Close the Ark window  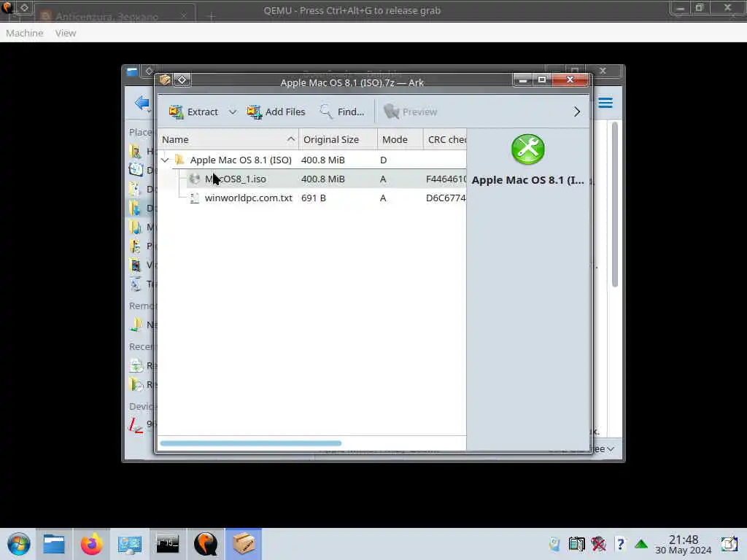click(570, 79)
